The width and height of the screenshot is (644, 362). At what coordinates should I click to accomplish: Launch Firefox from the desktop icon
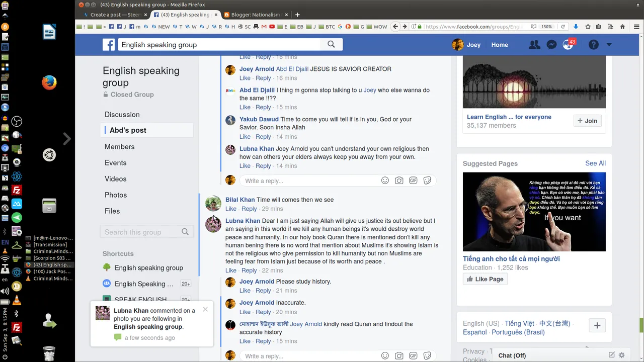point(49,82)
